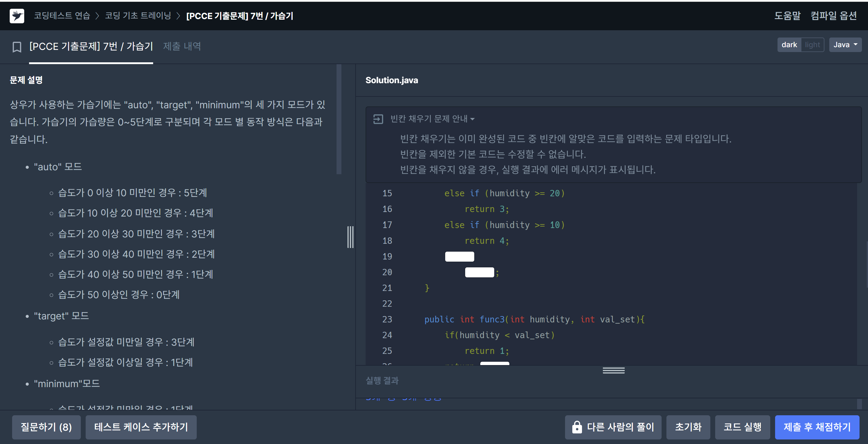Click the 코드 실행 button

click(742, 427)
